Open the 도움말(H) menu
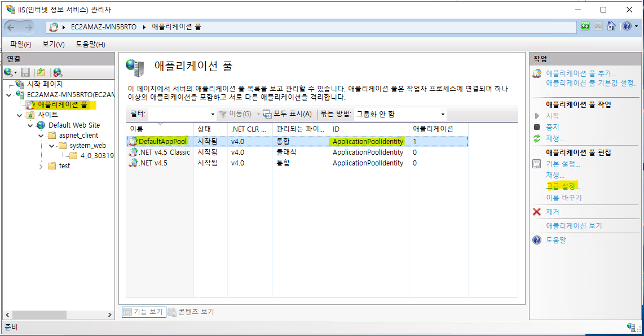644x336 pixels. (x=90, y=44)
